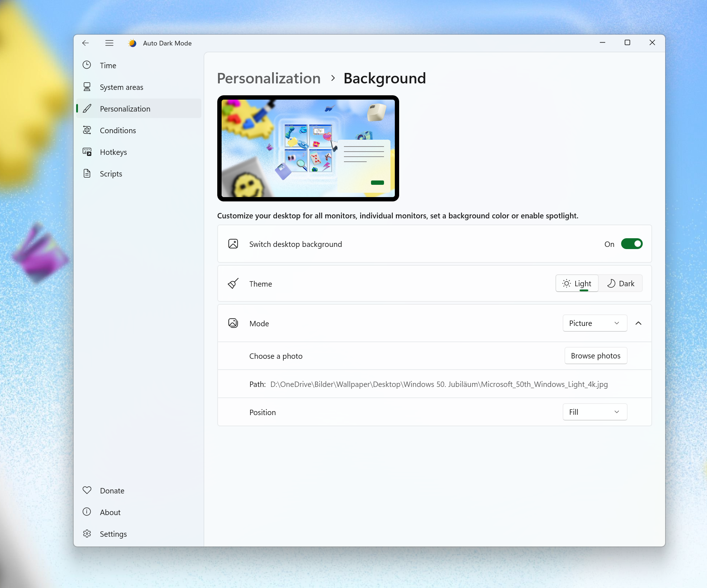Navigate to Hotkeys
The height and width of the screenshot is (588, 707).
(139, 152)
